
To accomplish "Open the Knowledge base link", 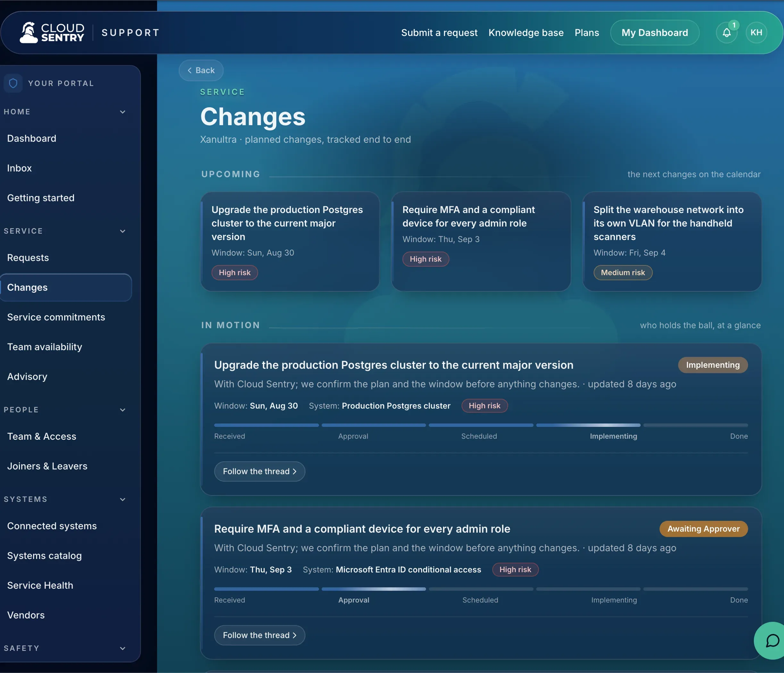I will pyautogui.click(x=526, y=33).
